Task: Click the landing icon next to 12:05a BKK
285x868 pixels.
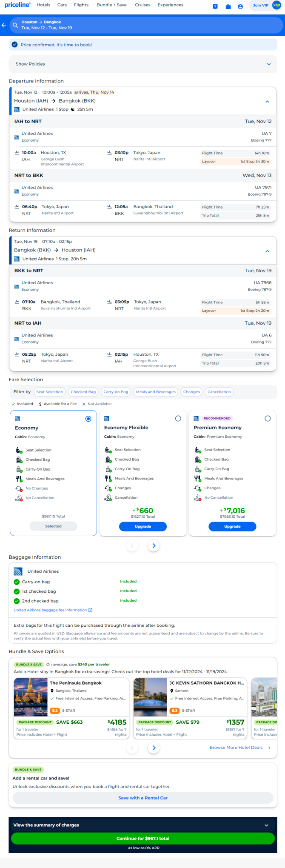Action: [x=110, y=206]
